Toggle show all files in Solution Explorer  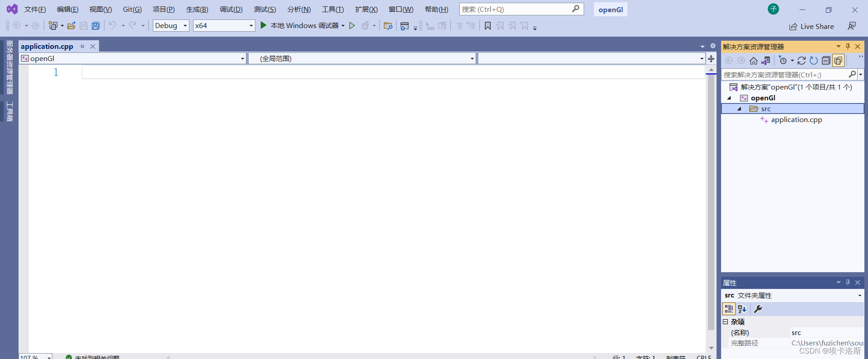coord(838,61)
